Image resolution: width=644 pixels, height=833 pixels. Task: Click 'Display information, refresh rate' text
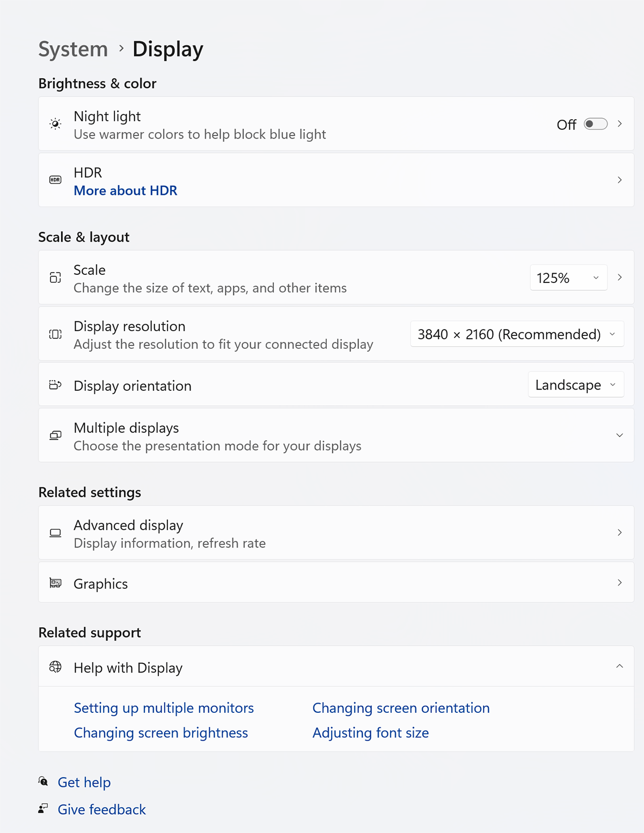170,543
